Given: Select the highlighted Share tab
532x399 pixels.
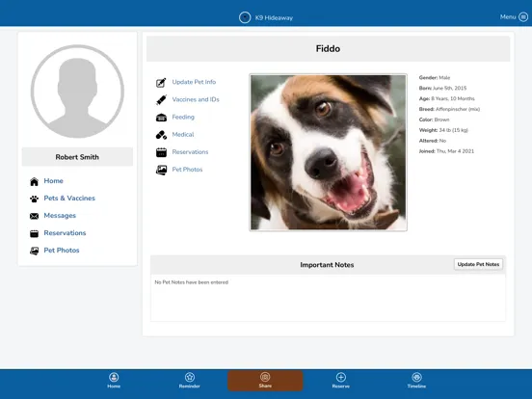Looking at the screenshot, I should [x=265, y=381].
